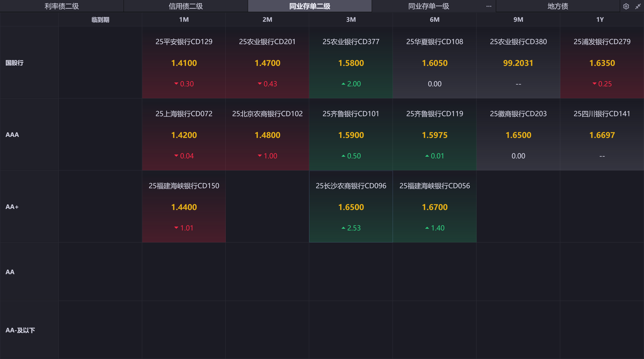This screenshot has height=359, width=644.
Task: Click the 国股行 row label
Action: click(x=14, y=62)
